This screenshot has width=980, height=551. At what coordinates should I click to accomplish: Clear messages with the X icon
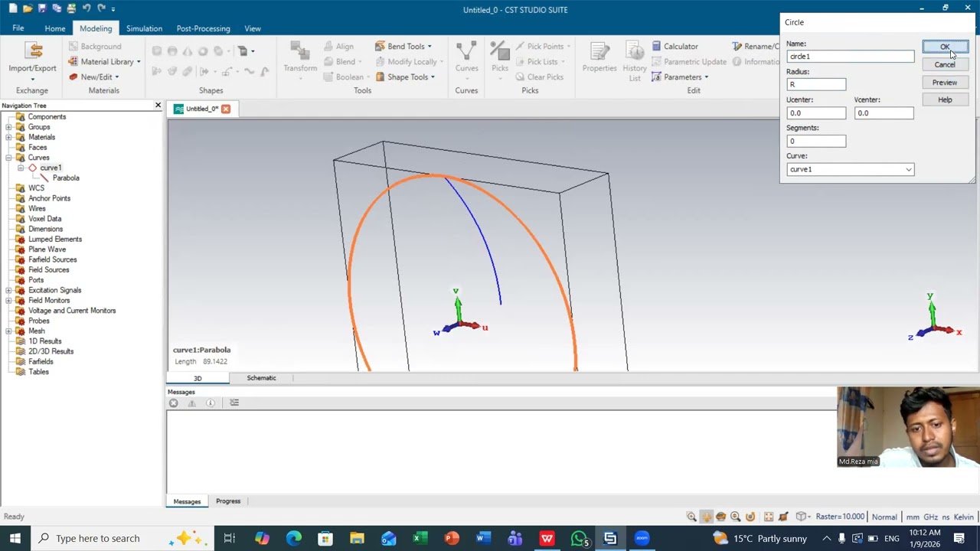point(174,403)
